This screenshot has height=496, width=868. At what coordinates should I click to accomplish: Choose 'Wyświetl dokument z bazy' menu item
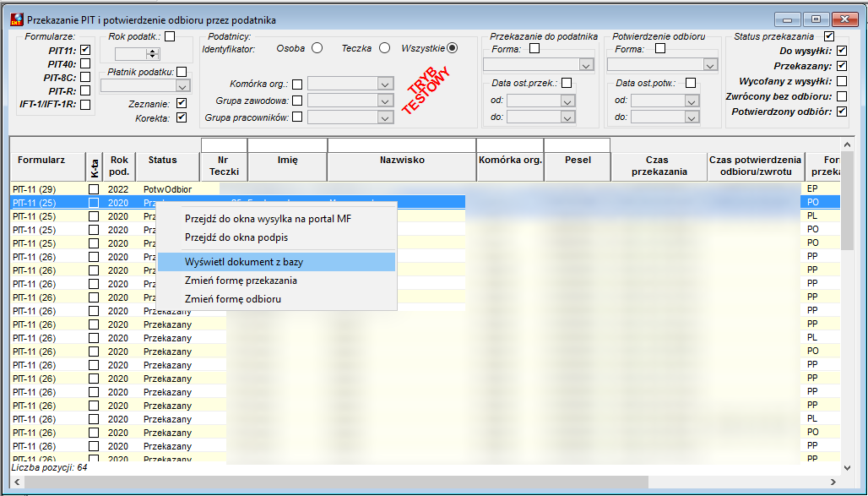(x=277, y=262)
